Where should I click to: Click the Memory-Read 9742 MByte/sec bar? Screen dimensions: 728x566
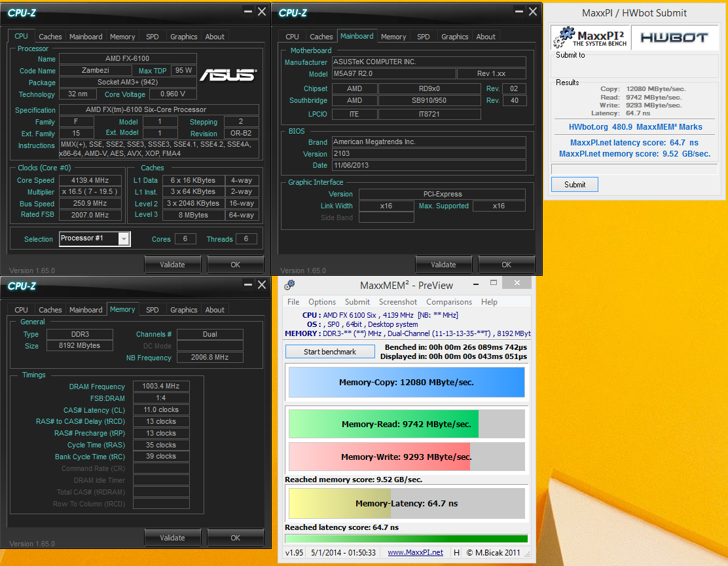click(407, 424)
